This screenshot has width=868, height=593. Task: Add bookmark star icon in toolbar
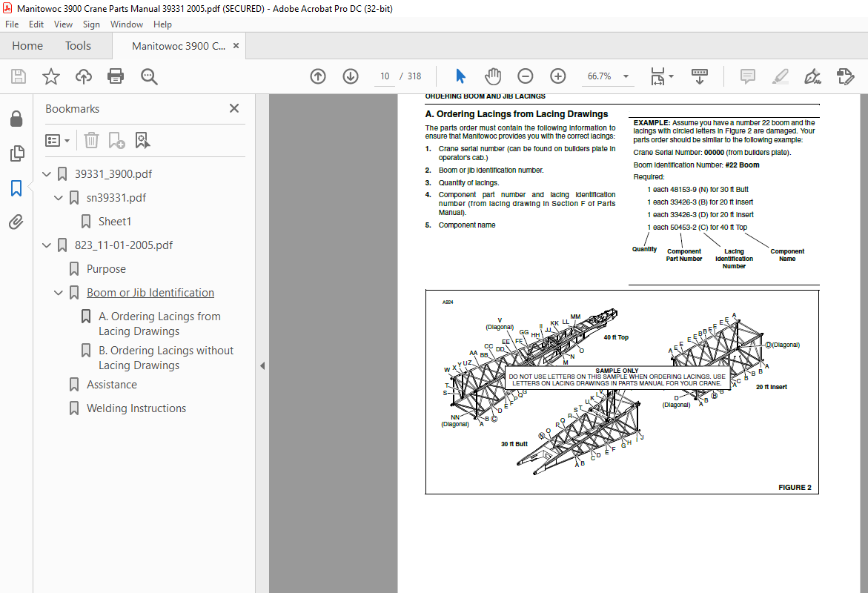coord(51,76)
